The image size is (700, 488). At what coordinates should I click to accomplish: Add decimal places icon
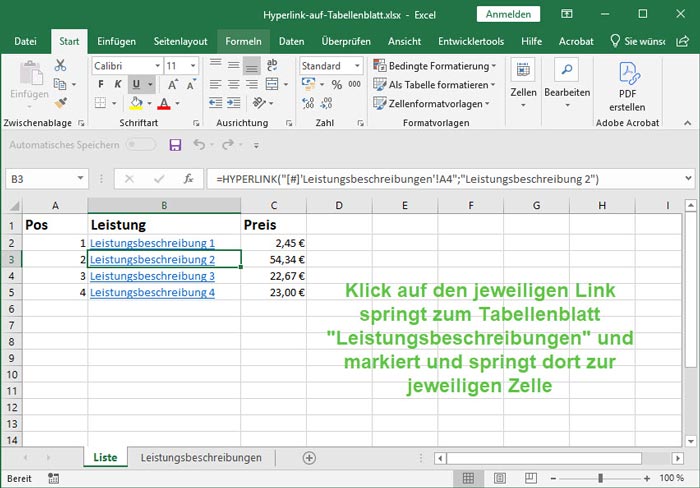(308, 103)
